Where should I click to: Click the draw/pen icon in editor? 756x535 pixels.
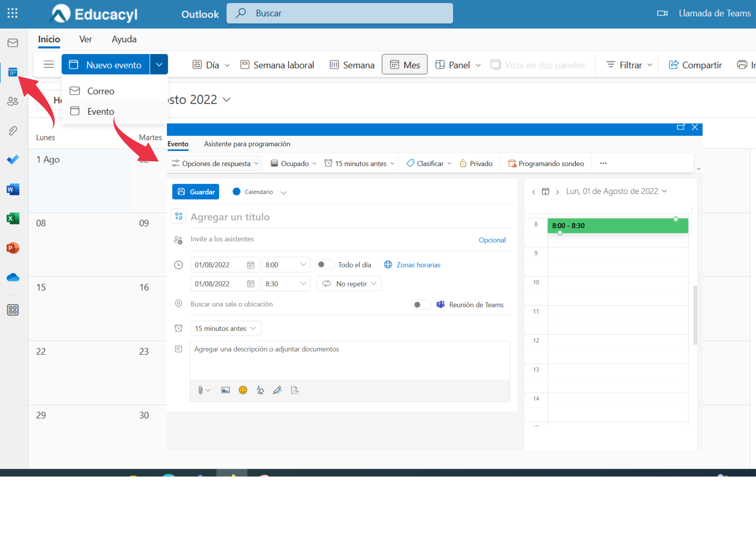click(x=278, y=390)
